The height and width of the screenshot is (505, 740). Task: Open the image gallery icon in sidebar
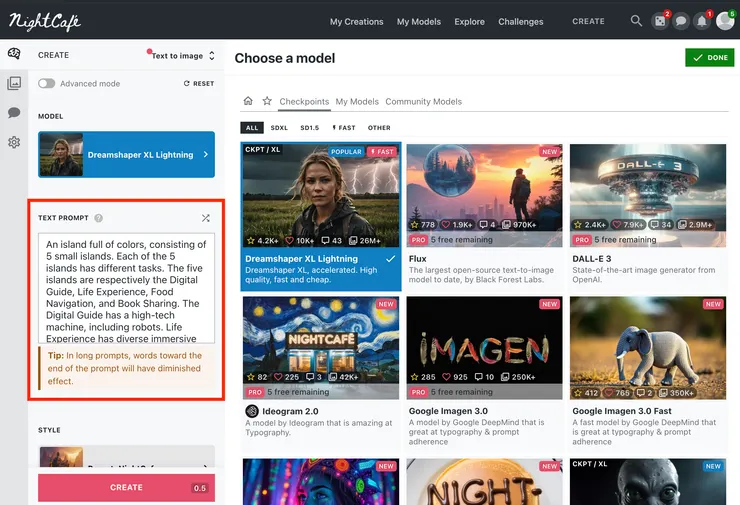(x=14, y=84)
